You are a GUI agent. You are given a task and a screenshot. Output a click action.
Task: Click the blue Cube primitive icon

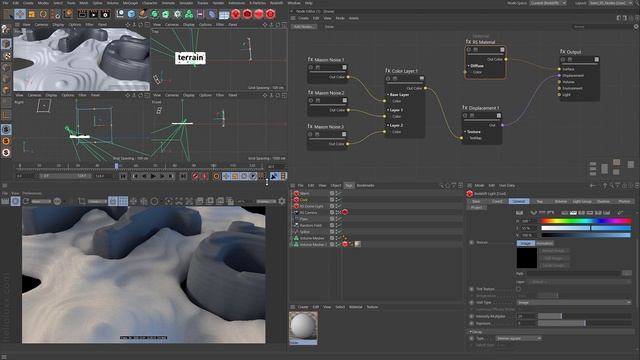point(131,14)
